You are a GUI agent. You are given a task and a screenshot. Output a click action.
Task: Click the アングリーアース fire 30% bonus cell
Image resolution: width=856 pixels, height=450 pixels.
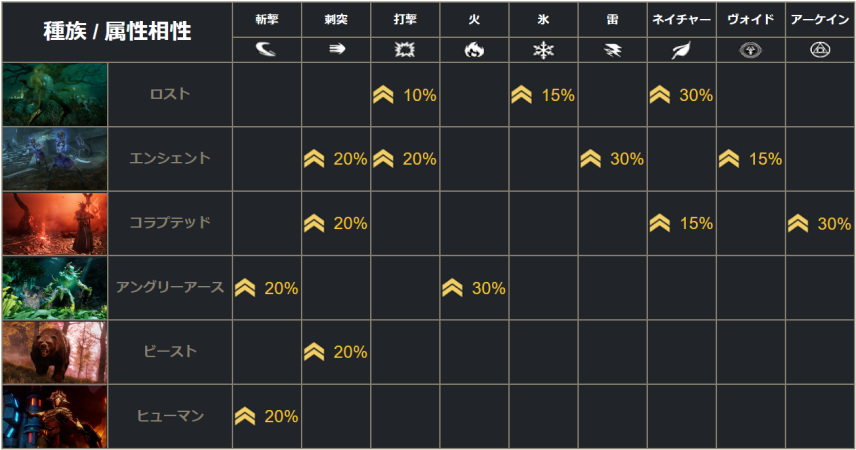coord(474,288)
